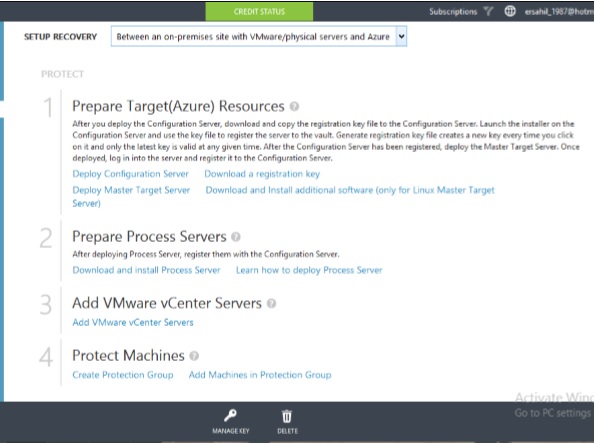Click the SETUP RECOVERY label

[x=60, y=37]
